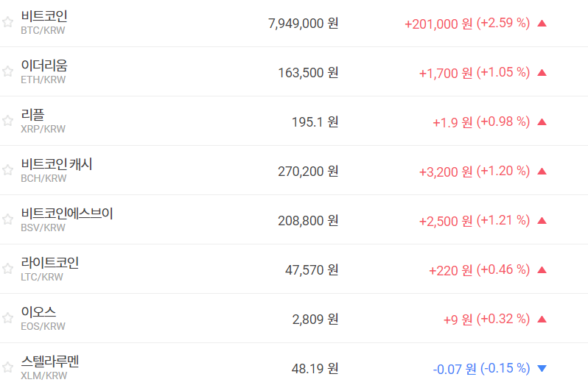
Task: Select the EOS price 2,809 원
Action: [315, 319]
